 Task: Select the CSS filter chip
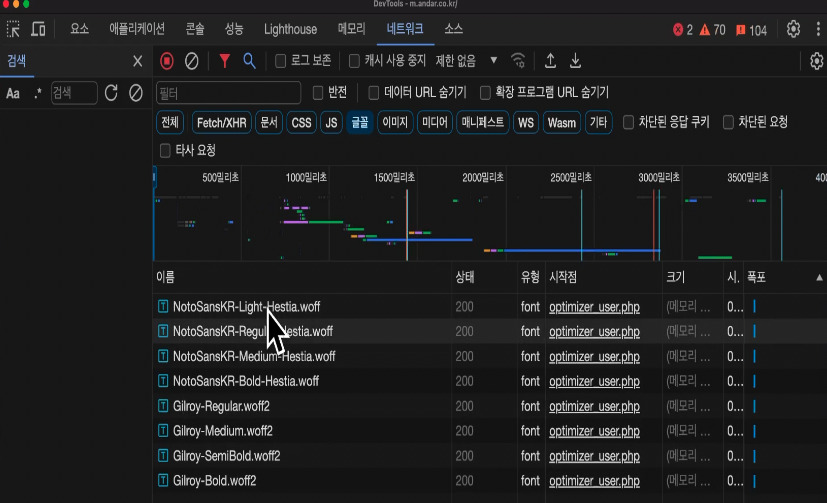coord(302,122)
